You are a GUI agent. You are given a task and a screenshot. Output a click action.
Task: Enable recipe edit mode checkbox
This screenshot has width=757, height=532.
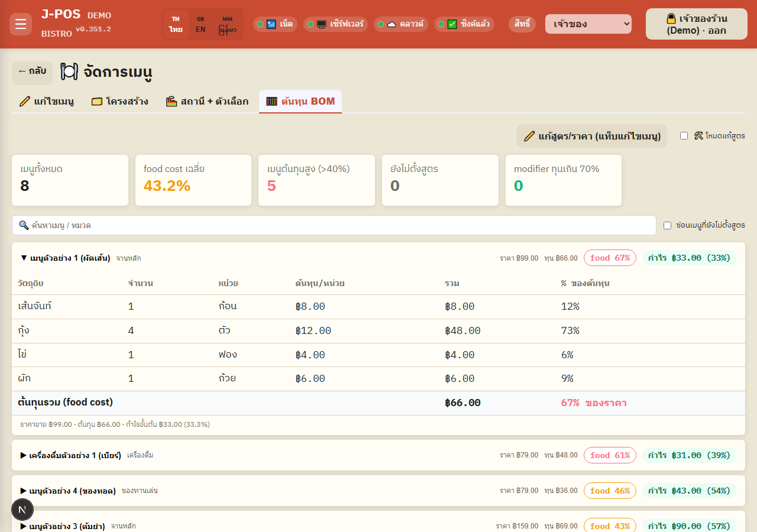pos(684,135)
